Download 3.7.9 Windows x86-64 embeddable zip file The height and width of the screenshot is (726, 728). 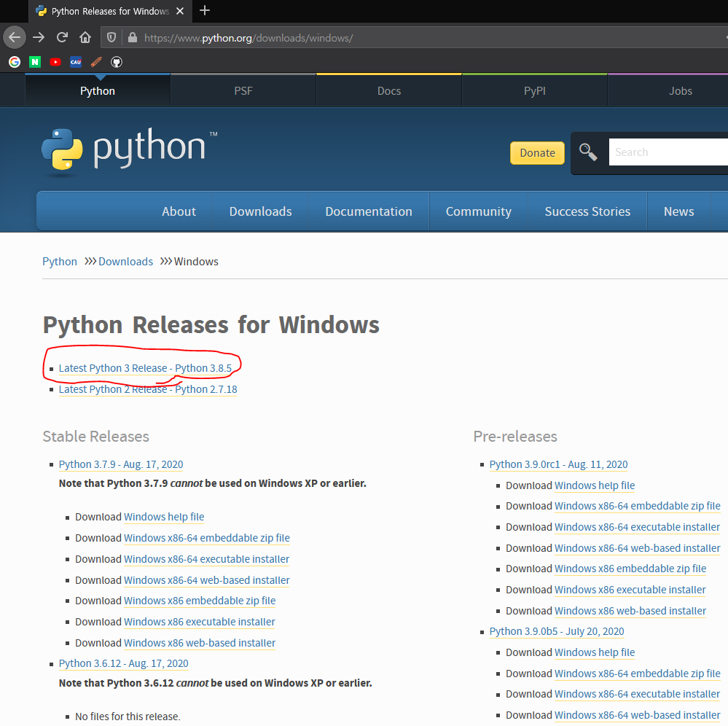point(207,538)
